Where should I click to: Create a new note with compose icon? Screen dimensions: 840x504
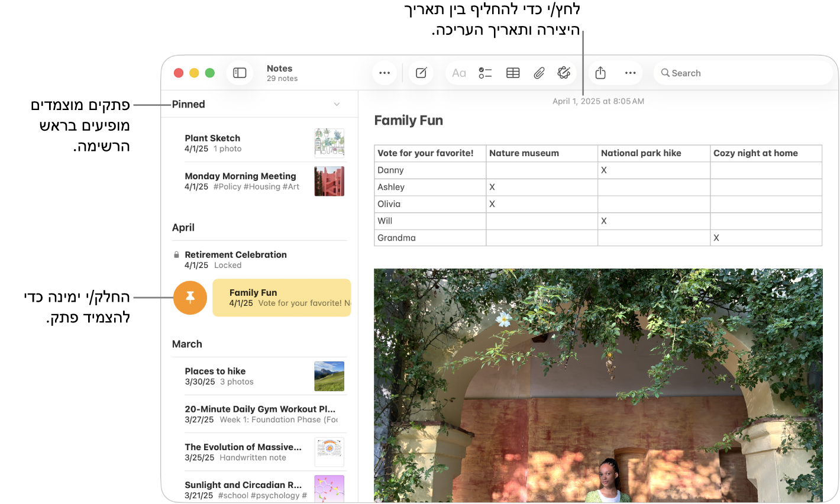tap(421, 73)
